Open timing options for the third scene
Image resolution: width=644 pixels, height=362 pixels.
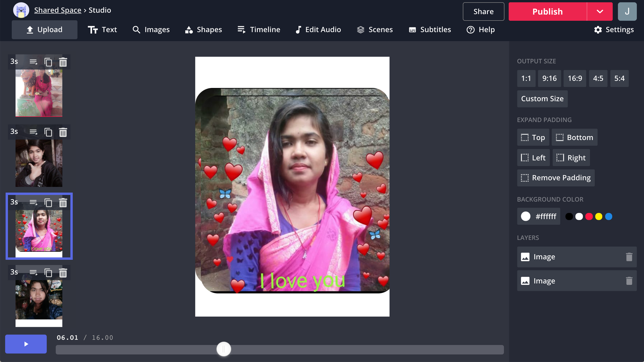pos(33,202)
